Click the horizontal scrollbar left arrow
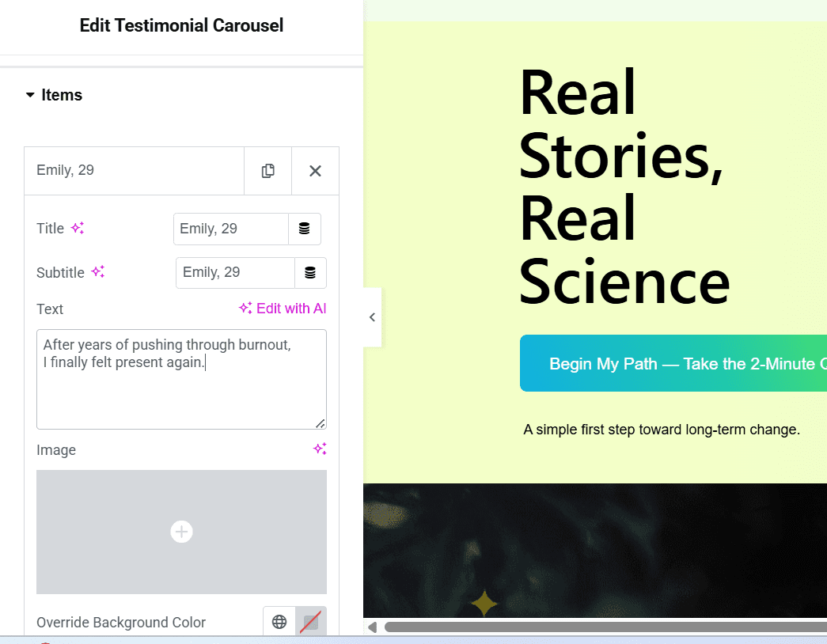The image size is (827, 644). pos(372,627)
